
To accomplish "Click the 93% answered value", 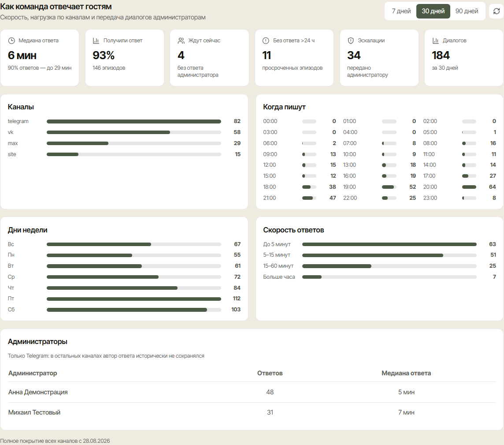I will point(104,55).
